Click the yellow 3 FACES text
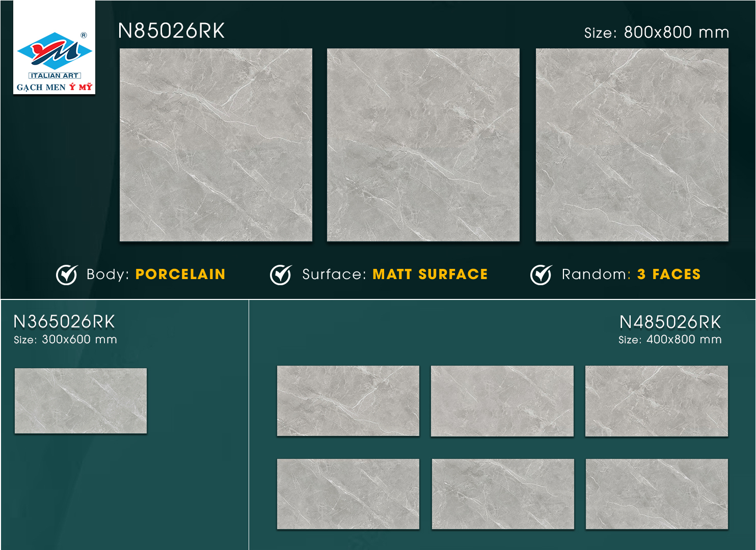 coord(669,274)
